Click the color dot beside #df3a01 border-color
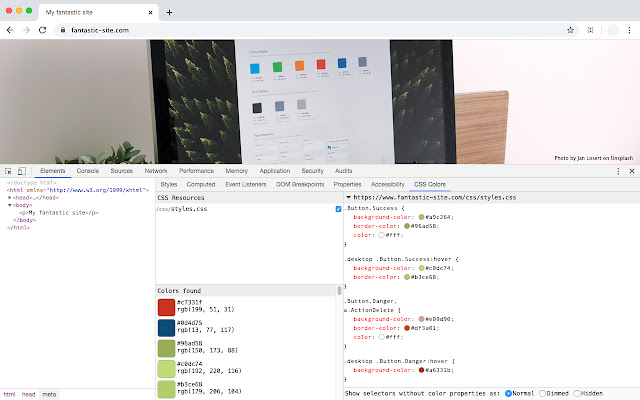Image resolution: width=640 pixels, height=400 pixels. pyautogui.click(x=407, y=328)
